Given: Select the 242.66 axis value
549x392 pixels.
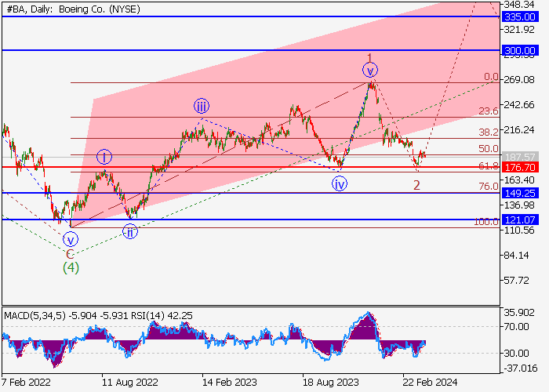Looking at the screenshot, I should tap(519, 104).
